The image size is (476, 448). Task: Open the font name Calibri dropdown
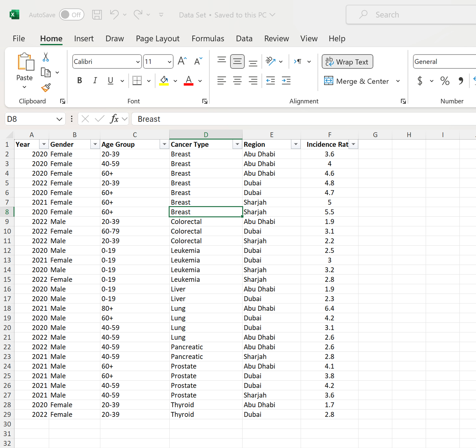138,62
